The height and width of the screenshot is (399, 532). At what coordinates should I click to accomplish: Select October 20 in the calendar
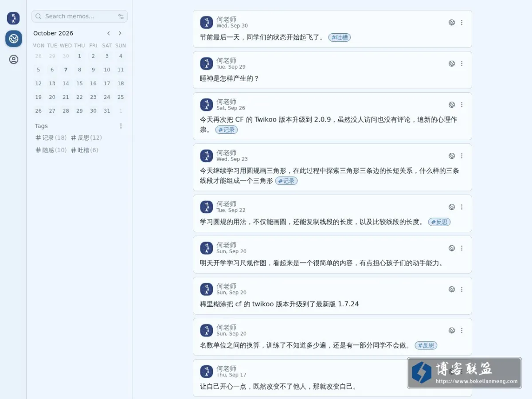click(x=52, y=97)
